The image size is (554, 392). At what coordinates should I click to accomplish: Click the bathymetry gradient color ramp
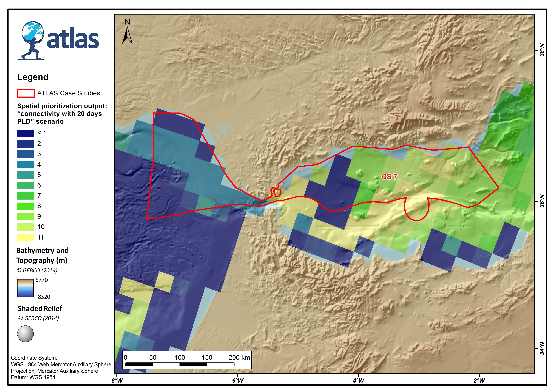[x=25, y=288]
